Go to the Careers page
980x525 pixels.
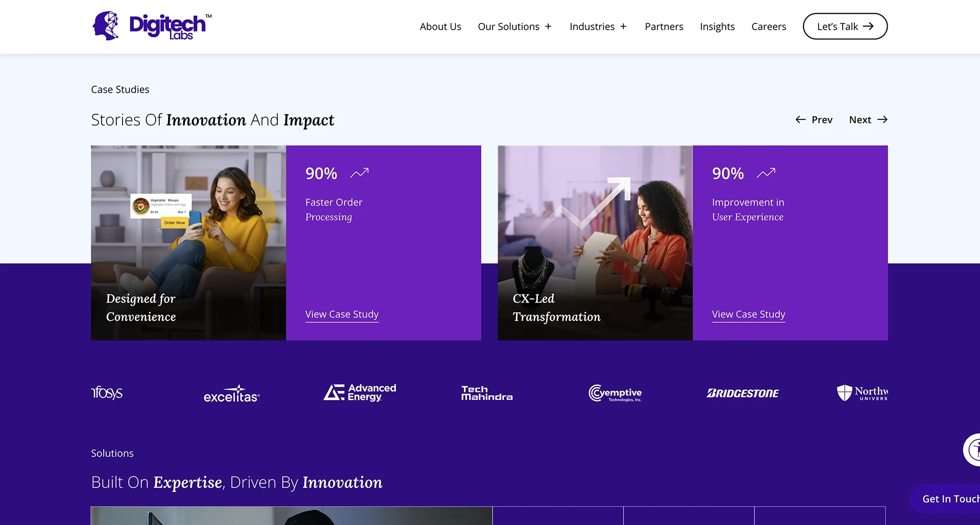(x=769, y=27)
